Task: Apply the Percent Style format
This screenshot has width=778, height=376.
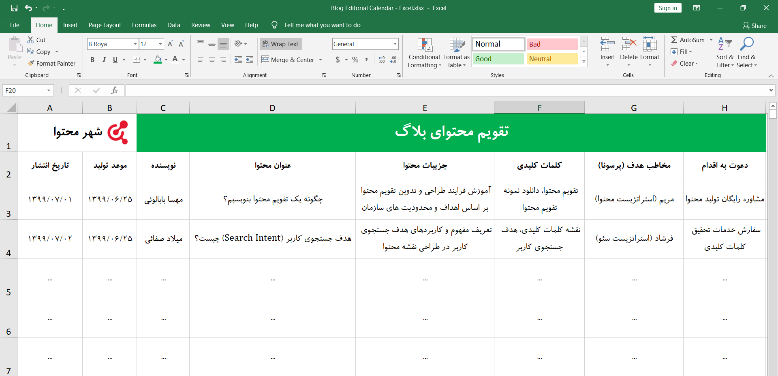Action: [x=355, y=60]
